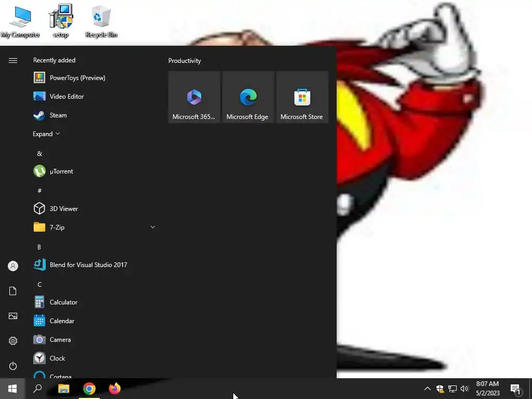
Task: Expand the Recently added list
Action: tap(46, 134)
